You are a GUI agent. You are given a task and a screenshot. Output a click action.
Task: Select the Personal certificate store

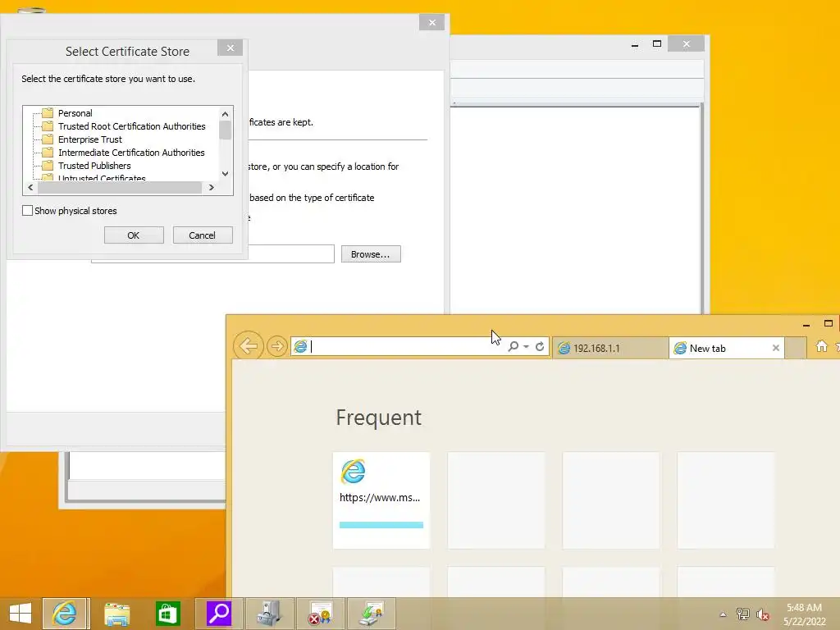[75, 113]
